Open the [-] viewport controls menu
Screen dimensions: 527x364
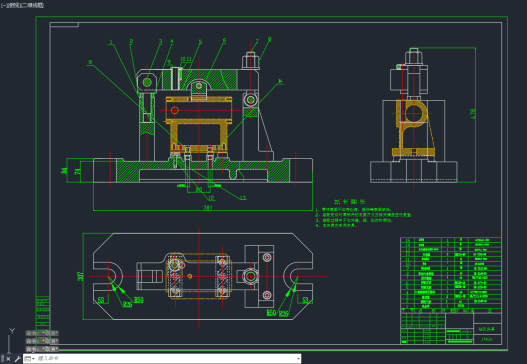click(3, 5)
